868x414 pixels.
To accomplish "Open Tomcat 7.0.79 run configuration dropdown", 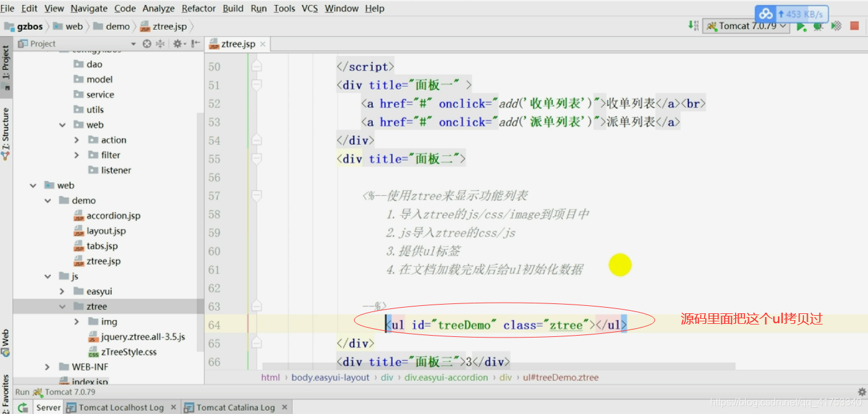I will click(746, 26).
